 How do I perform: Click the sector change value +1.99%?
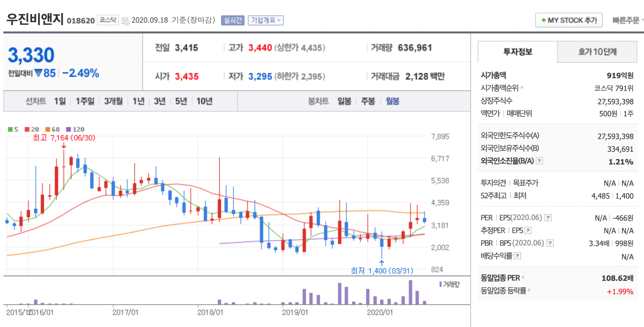620,292
